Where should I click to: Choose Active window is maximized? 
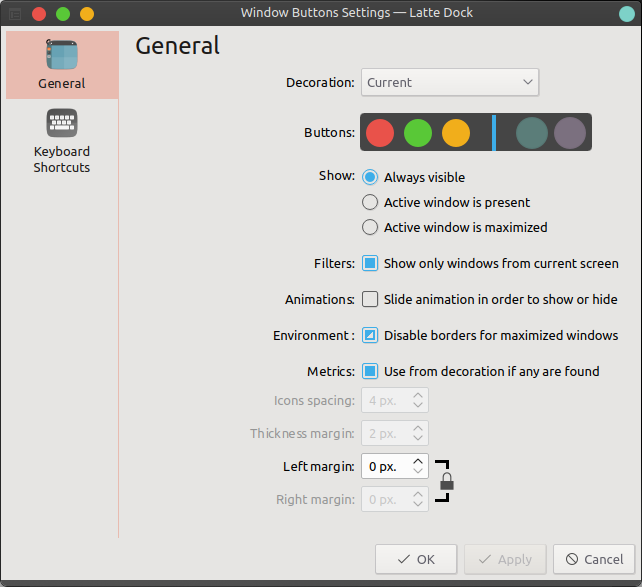(370, 227)
